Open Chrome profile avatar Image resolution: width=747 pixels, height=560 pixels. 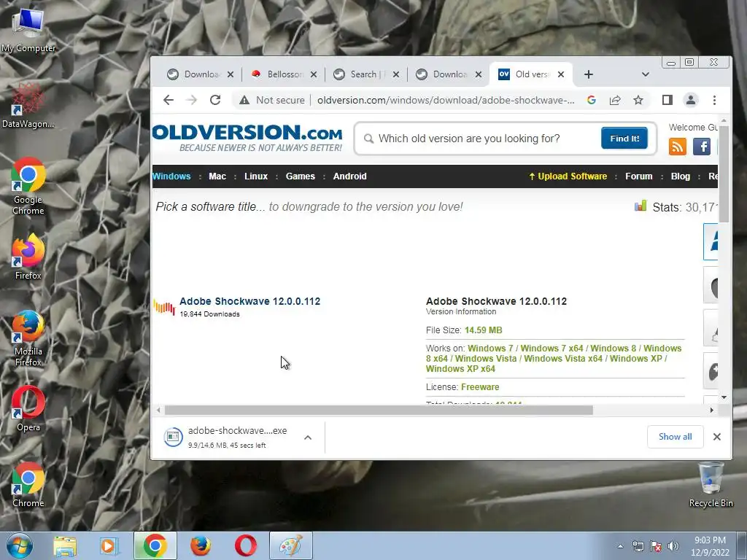(x=691, y=100)
